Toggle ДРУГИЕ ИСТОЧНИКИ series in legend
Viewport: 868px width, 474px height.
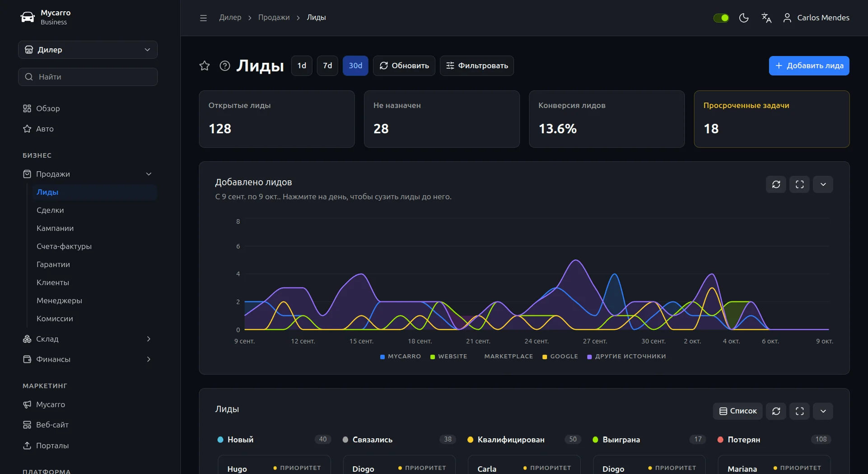(x=626, y=357)
